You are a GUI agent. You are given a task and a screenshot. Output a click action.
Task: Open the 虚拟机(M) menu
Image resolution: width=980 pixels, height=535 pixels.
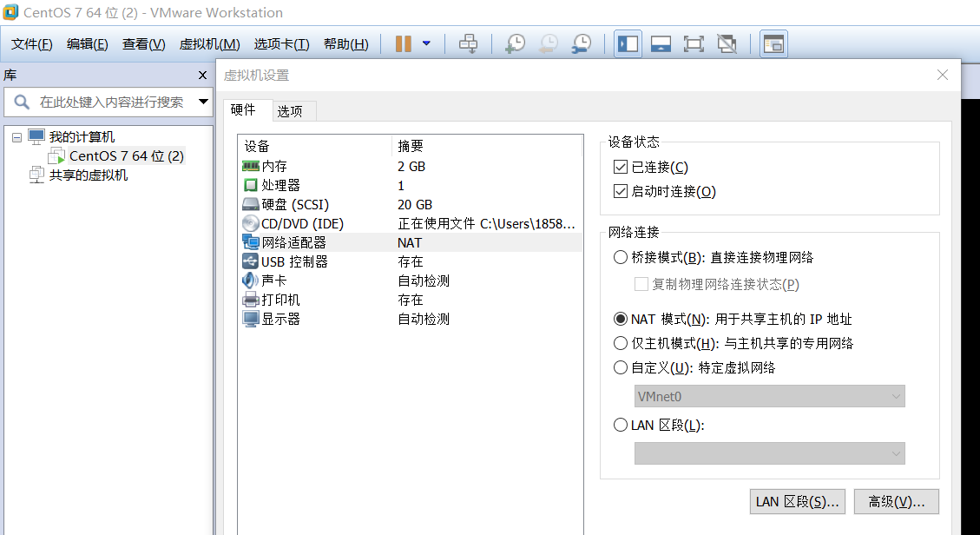[x=209, y=44]
